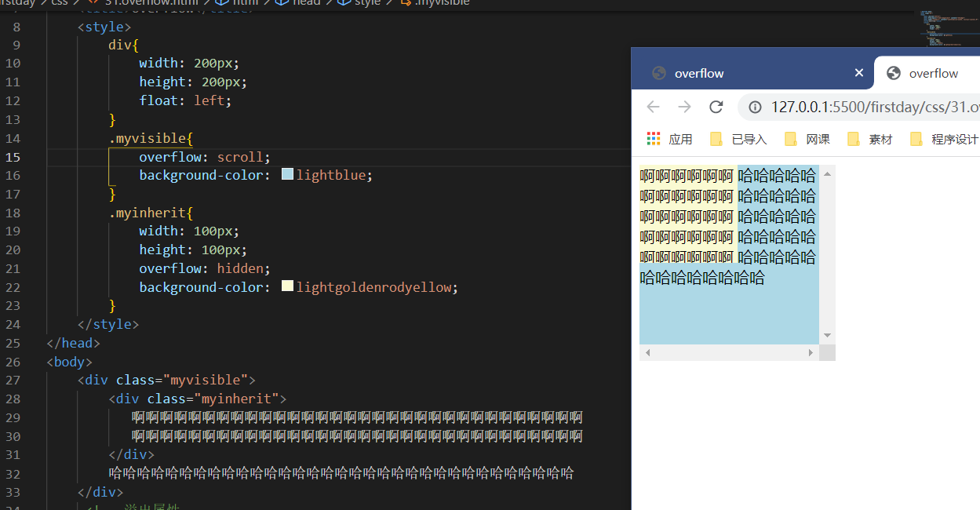Click the </head> closing tag on line 25
The width and height of the screenshot is (980, 510).
pyautogui.click(x=74, y=343)
